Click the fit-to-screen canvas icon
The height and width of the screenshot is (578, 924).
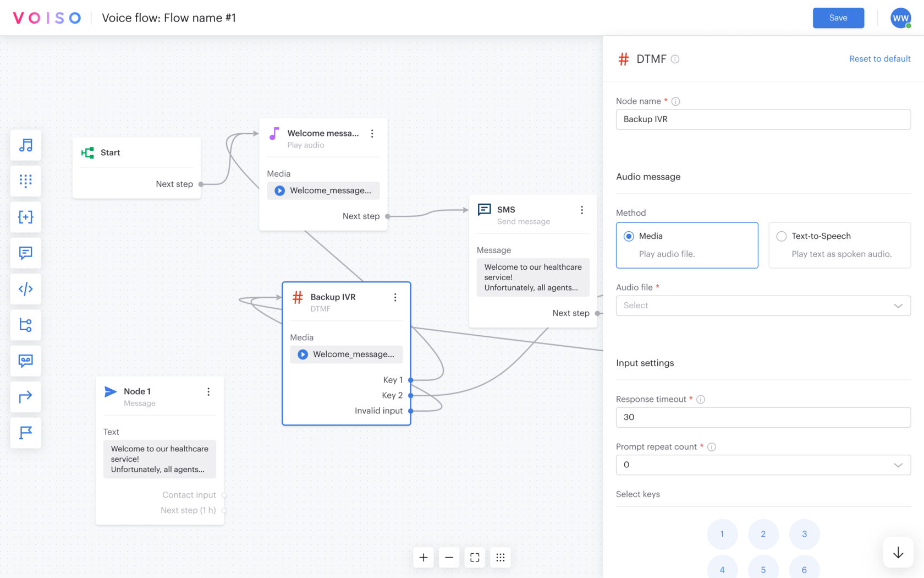coord(475,558)
